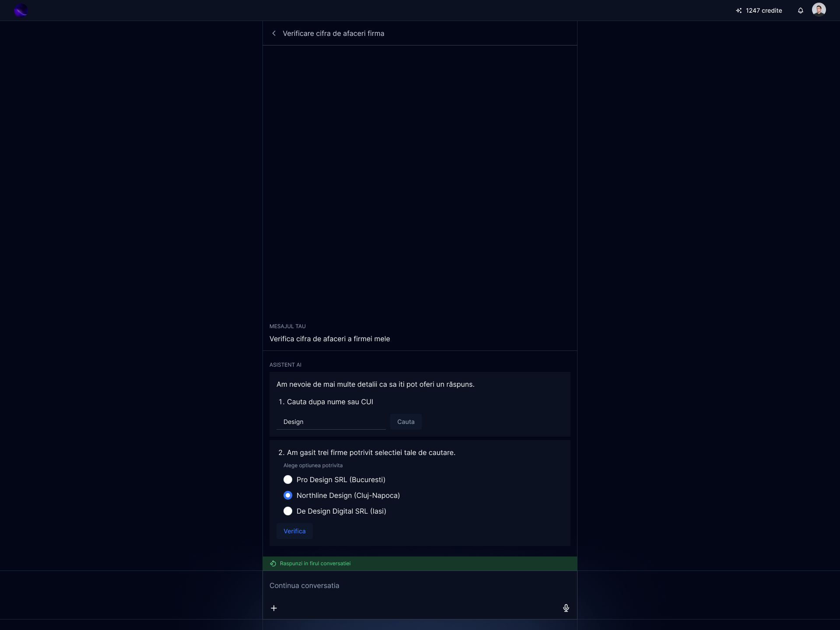This screenshot has height=630, width=840.
Task: Click the MESAJUL TAU label
Action: 287,326
